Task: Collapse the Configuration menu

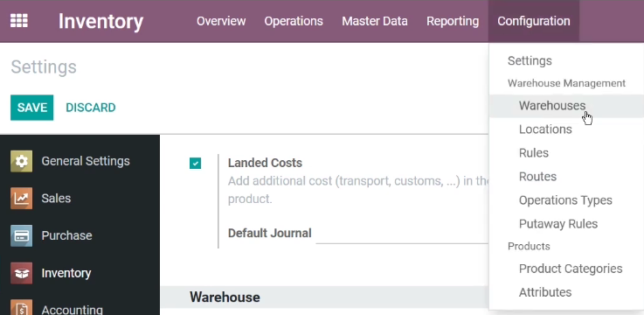Action: tap(534, 21)
